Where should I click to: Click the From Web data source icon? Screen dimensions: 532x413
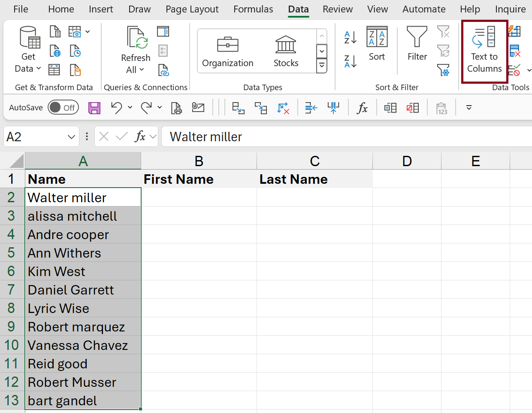(56, 51)
